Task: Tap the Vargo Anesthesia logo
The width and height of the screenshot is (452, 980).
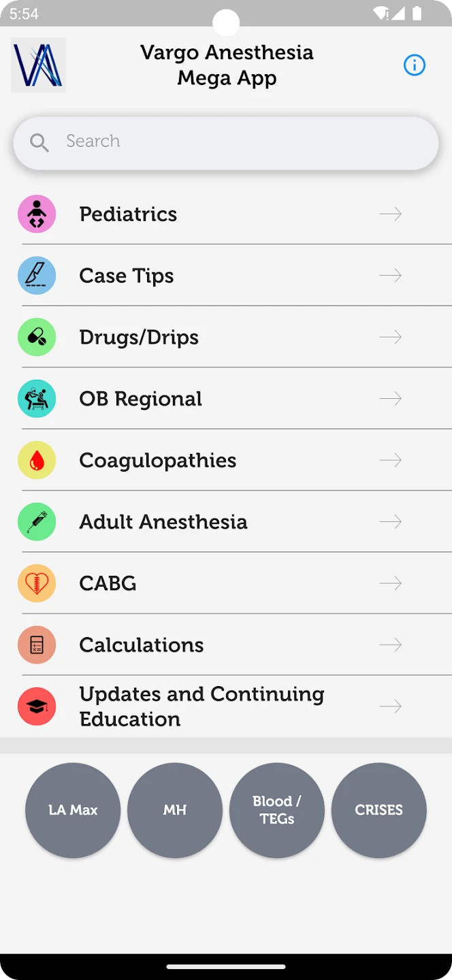Action: click(38, 65)
